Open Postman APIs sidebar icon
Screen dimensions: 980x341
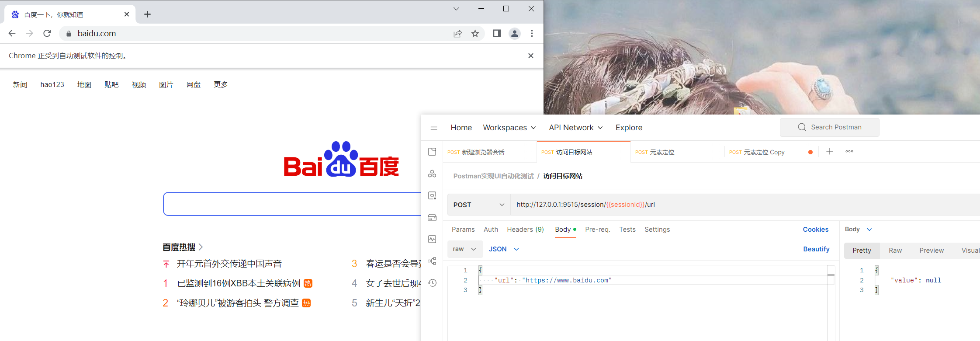click(x=432, y=174)
